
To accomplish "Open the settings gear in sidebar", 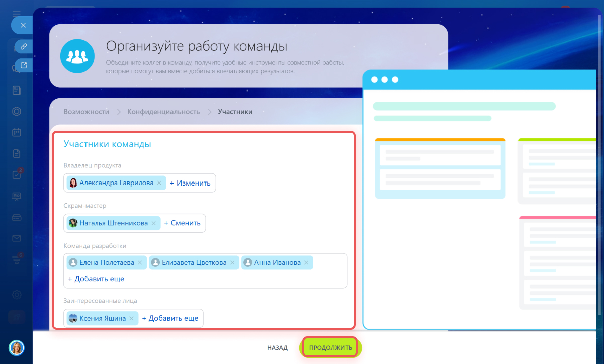I will click(17, 295).
